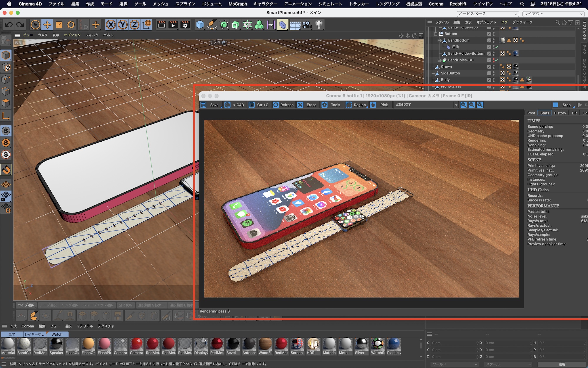
Task: Open the MoGraph menu
Action: 238,4
